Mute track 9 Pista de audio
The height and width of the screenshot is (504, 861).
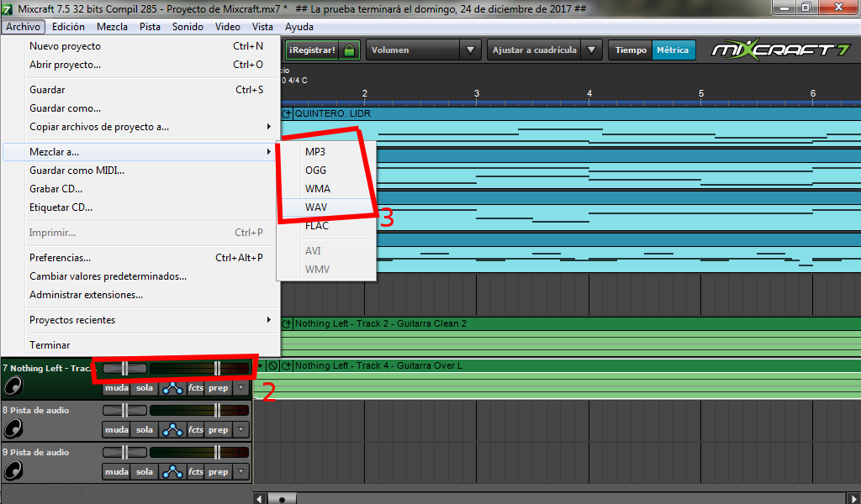(x=116, y=471)
